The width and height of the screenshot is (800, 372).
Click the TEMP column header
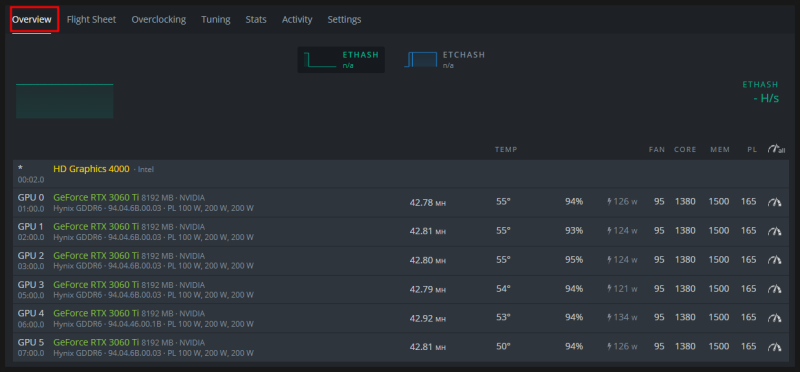506,150
